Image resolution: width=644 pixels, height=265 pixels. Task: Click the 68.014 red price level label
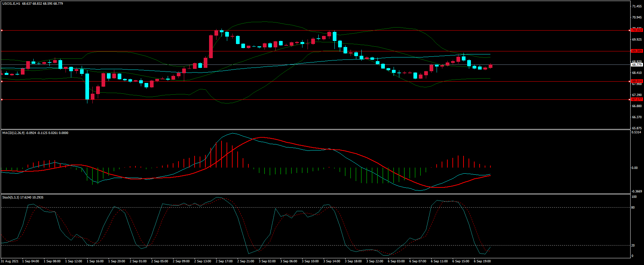[x=637, y=81]
